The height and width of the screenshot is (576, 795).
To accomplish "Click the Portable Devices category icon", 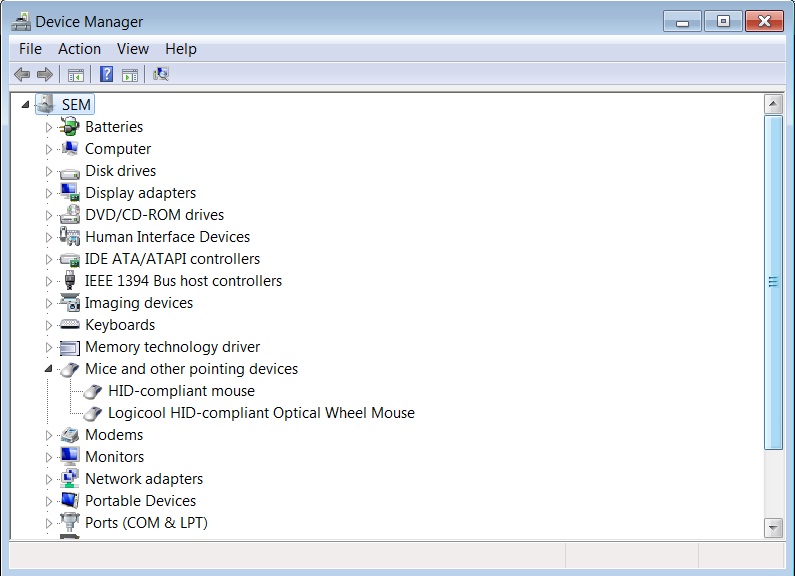I will click(x=69, y=500).
